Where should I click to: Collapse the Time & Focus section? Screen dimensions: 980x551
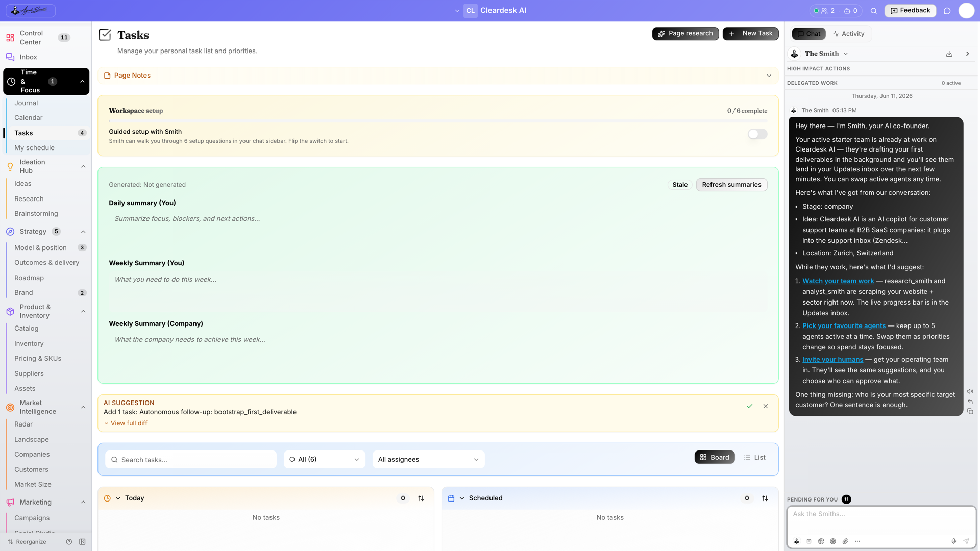tap(82, 82)
